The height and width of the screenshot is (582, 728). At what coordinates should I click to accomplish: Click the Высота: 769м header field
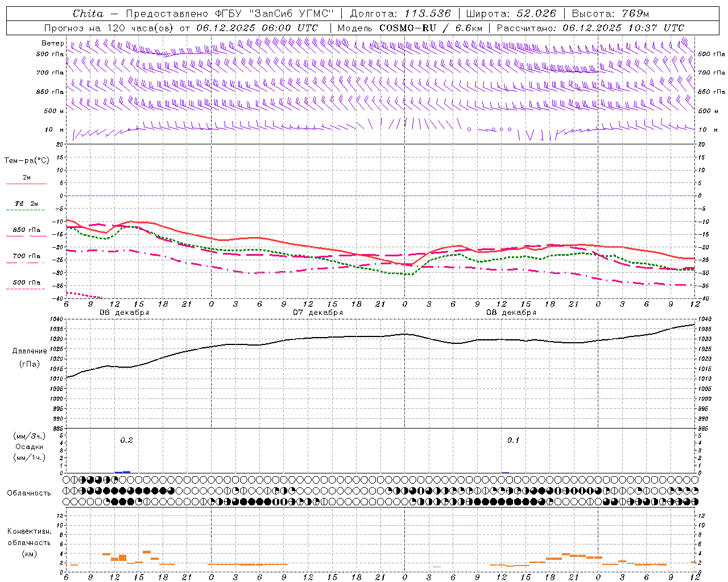click(x=610, y=14)
